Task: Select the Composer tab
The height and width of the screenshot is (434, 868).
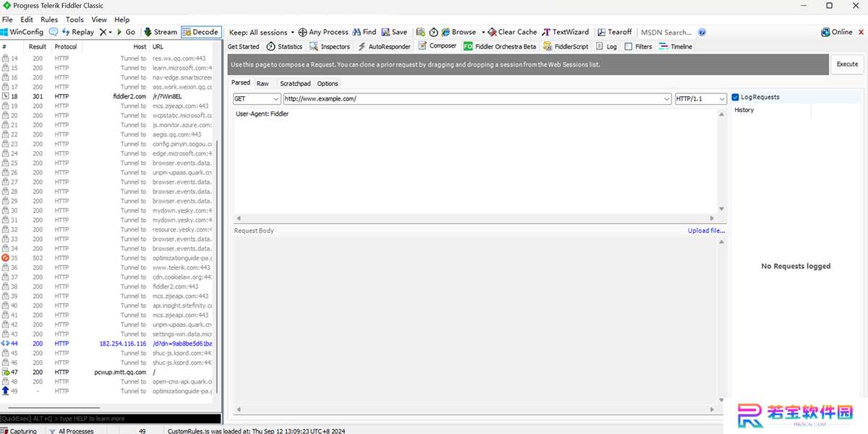Action: click(x=437, y=46)
